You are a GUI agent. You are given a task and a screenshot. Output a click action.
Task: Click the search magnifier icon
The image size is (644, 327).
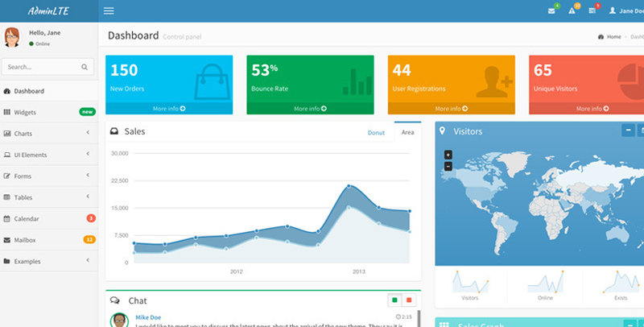pyautogui.click(x=85, y=67)
